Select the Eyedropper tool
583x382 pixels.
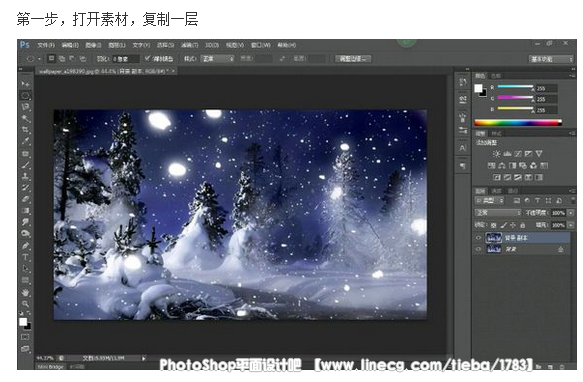click(x=25, y=142)
